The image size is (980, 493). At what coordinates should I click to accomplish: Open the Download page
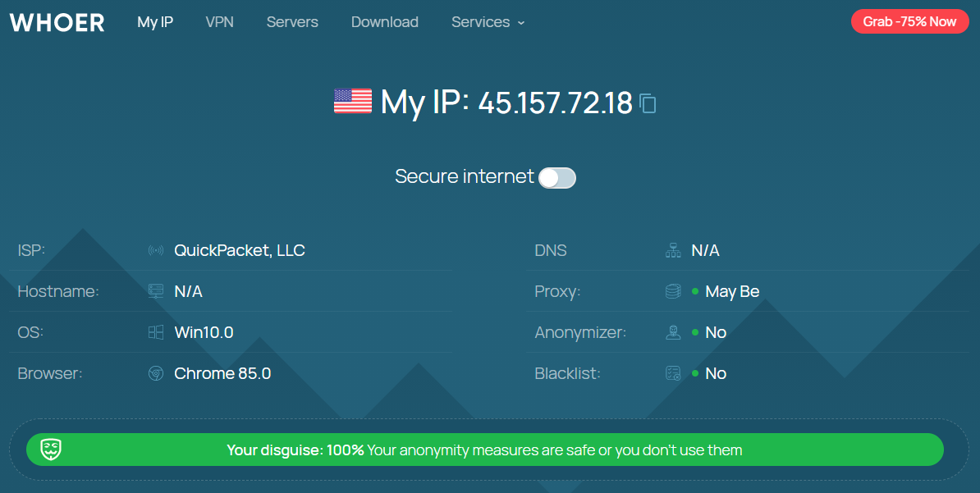385,22
